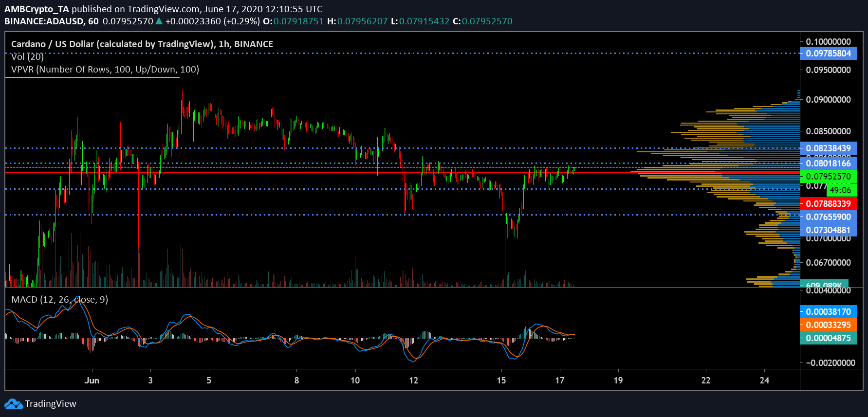Click the green 0.07952570 current price label
Viewport: 868px width, 417px height.
click(x=828, y=177)
